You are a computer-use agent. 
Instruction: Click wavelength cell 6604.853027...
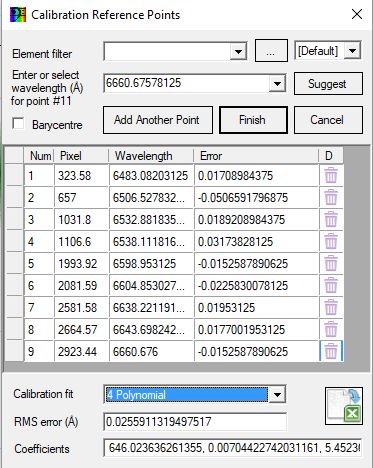pos(151,286)
